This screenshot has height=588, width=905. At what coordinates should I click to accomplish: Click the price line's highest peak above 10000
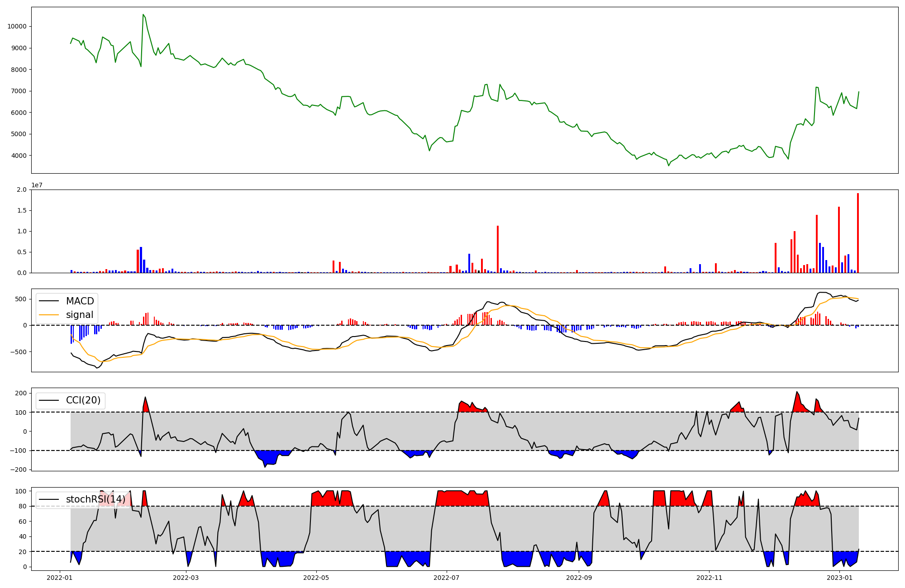(x=143, y=15)
